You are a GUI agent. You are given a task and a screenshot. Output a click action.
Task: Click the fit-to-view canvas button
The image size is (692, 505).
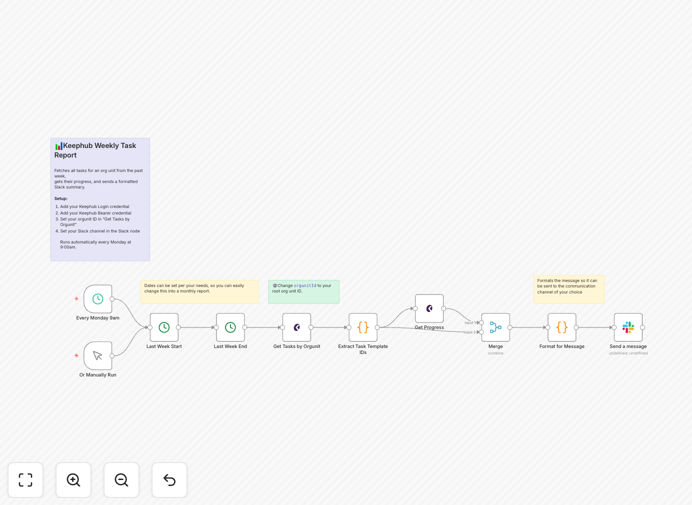pos(26,480)
